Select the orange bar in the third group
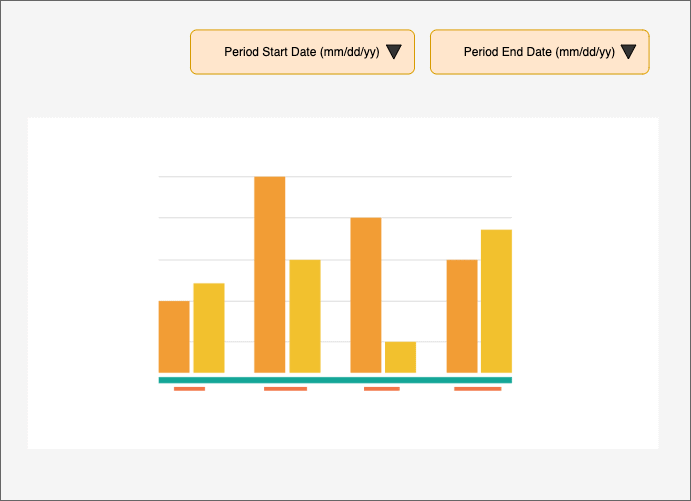This screenshot has height=501, width=691. point(366,295)
